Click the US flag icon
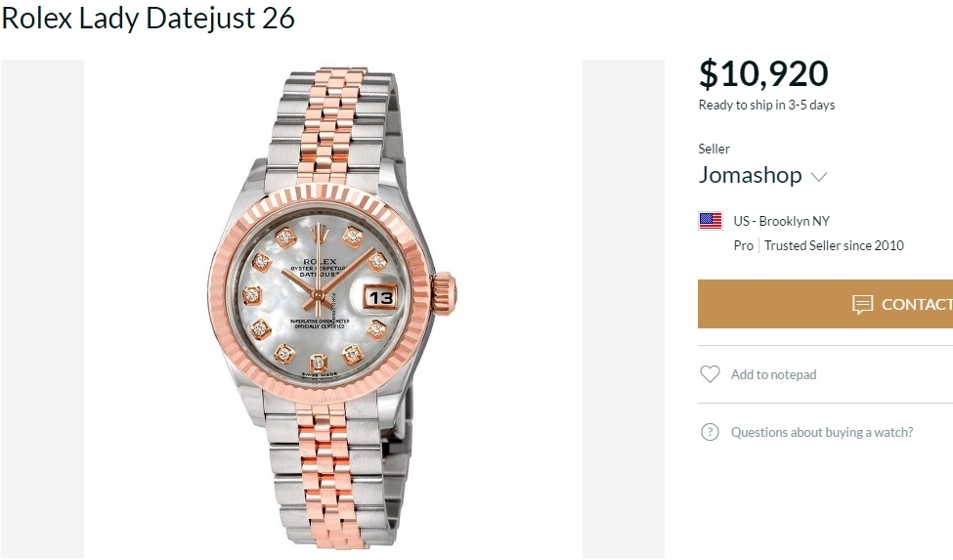953x560 pixels. coord(711,221)
